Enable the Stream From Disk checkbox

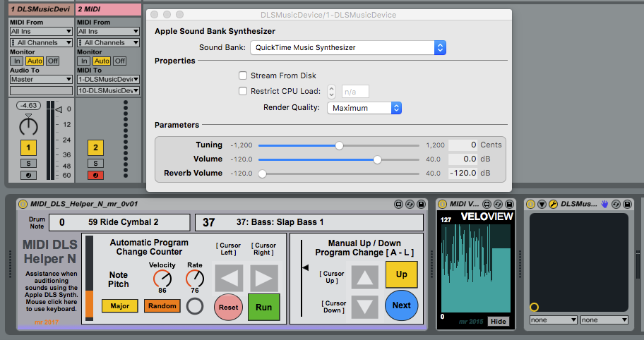pos(244,75)
